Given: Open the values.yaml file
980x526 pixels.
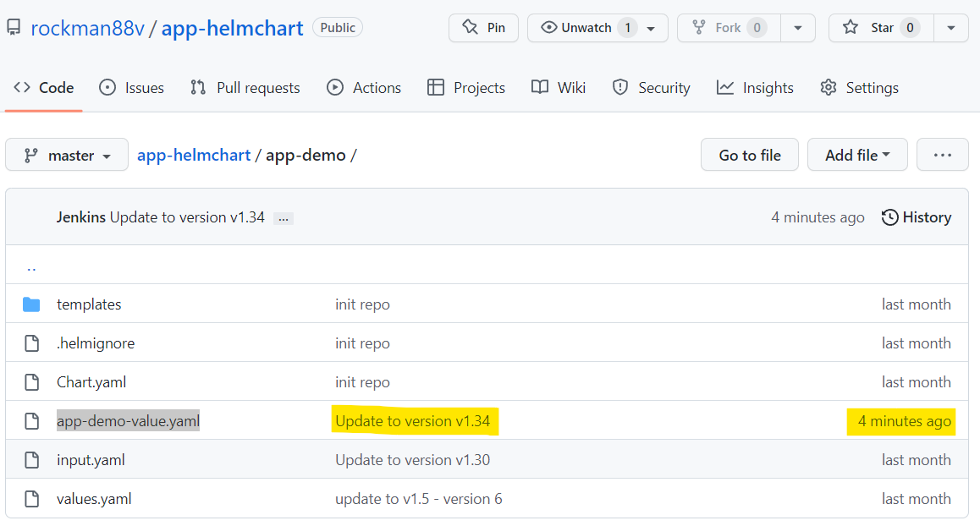Looking at the screenshot, I should [x=94, y=498].
